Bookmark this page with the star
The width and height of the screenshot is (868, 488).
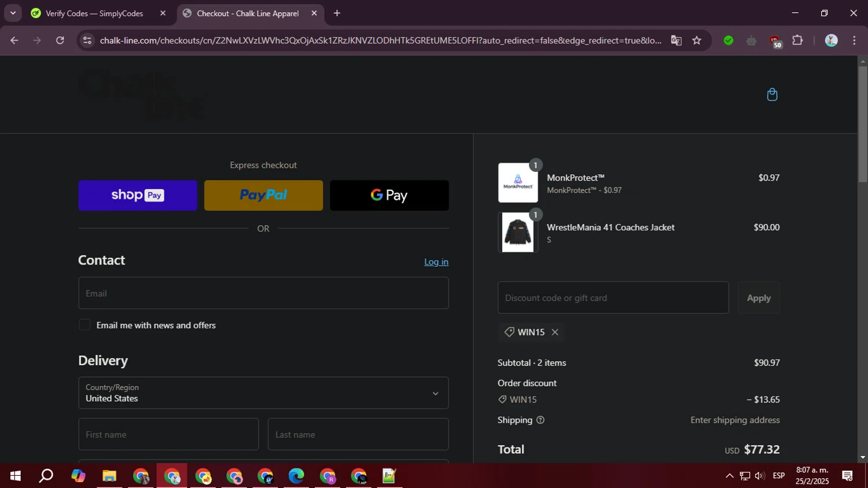[x=697, y=41]
